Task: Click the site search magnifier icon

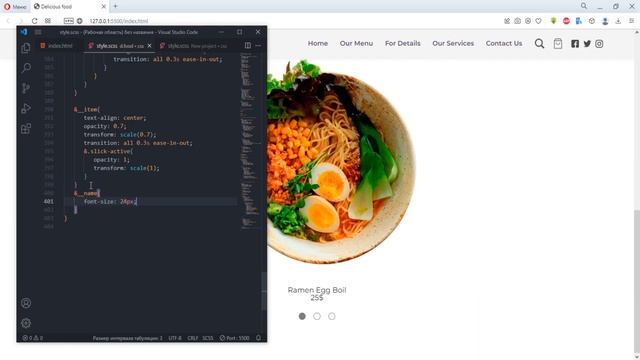Action: point(539,44)
